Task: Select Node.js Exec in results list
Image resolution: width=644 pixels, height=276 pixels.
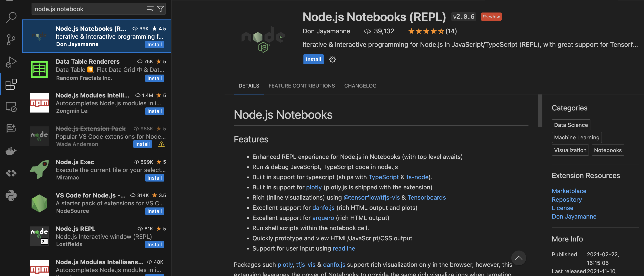Action: click(x=97, y=169)
